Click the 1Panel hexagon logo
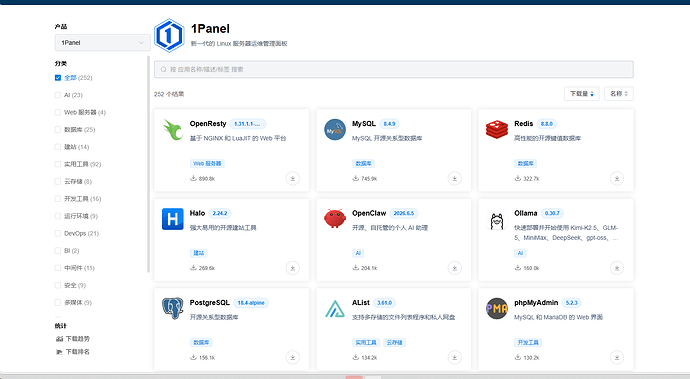 [169, 36]
